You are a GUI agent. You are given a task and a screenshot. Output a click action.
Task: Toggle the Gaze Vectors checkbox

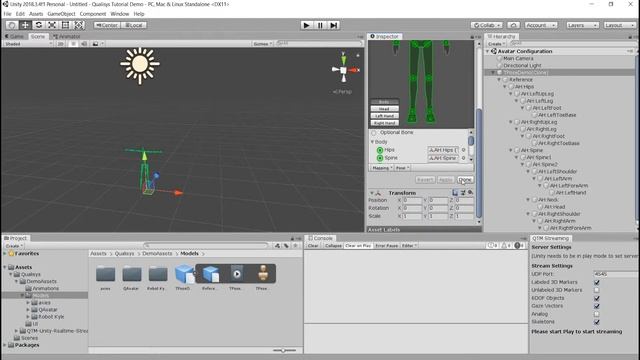point(597,306)
